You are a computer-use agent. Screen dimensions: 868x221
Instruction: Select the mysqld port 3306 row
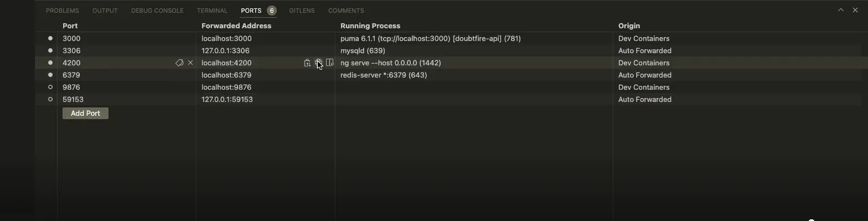[448, 50]
